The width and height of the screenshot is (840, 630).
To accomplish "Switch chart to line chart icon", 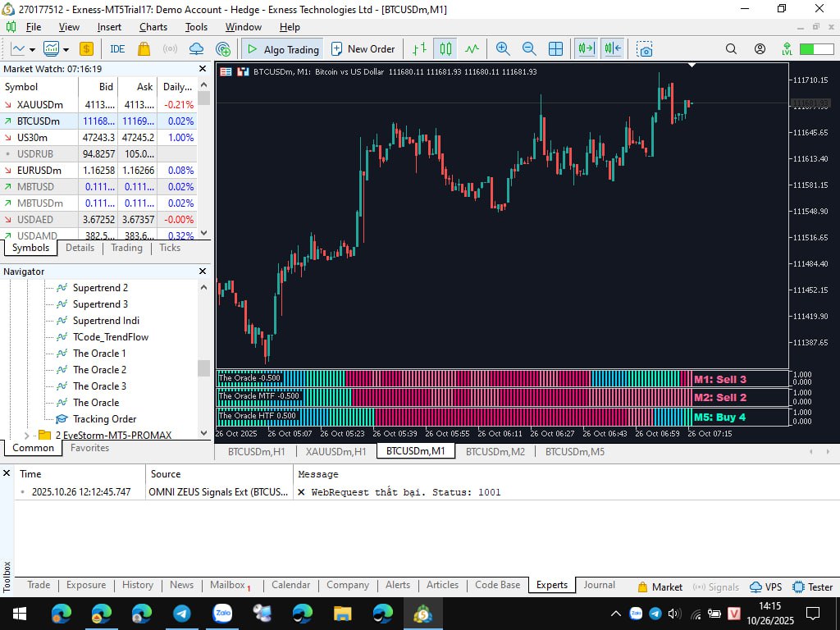I will click(472, 49).
